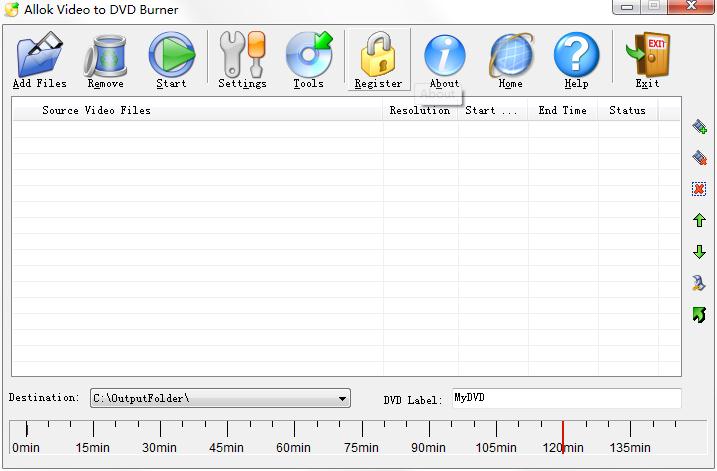Click the DVD Label input field
This screenshot has height=471, width=717.
click(567, 398)
